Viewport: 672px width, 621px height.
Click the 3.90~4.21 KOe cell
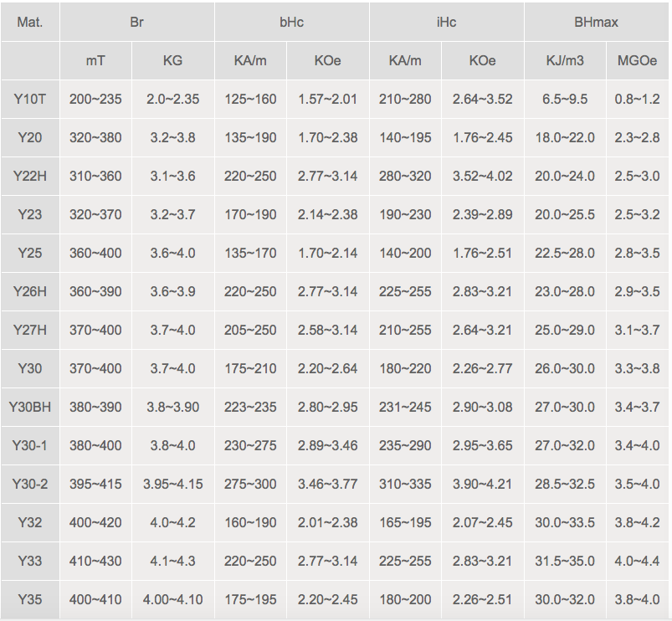[x=482, y=485]
